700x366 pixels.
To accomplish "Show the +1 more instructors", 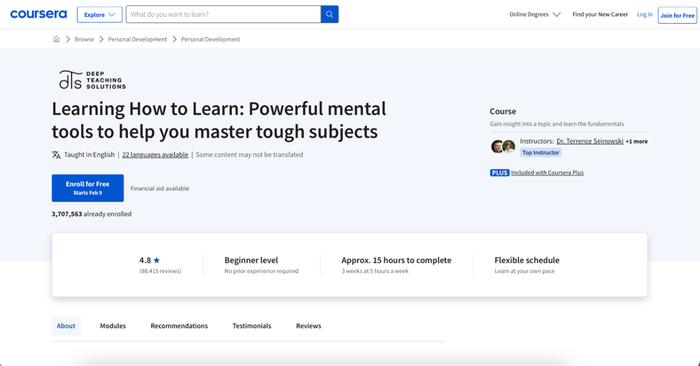I will click(x=637, y=141).
